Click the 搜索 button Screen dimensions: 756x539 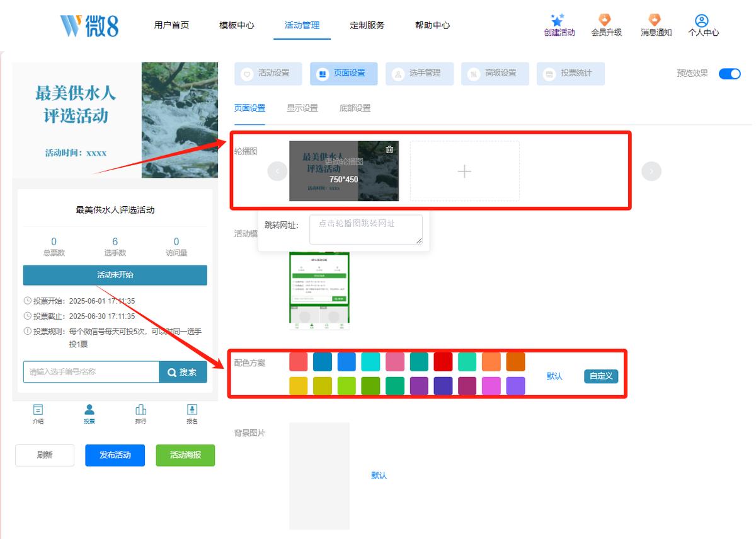[183, 372]
